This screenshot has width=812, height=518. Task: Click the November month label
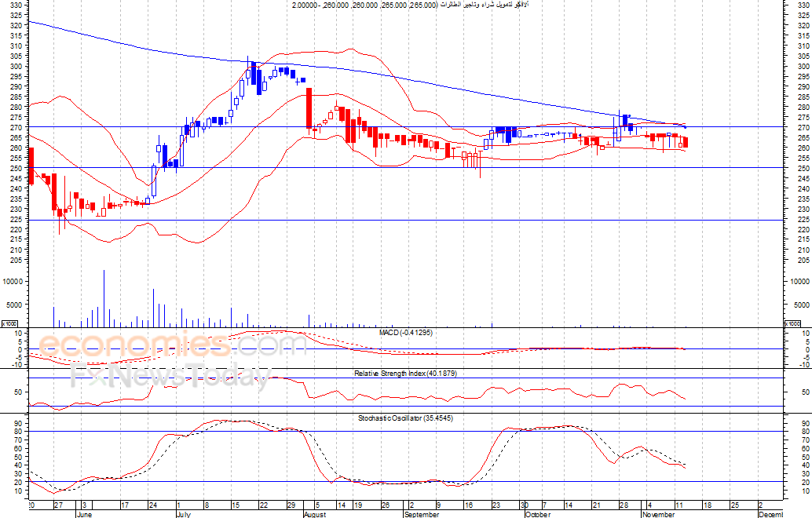(x=658, y=514)
